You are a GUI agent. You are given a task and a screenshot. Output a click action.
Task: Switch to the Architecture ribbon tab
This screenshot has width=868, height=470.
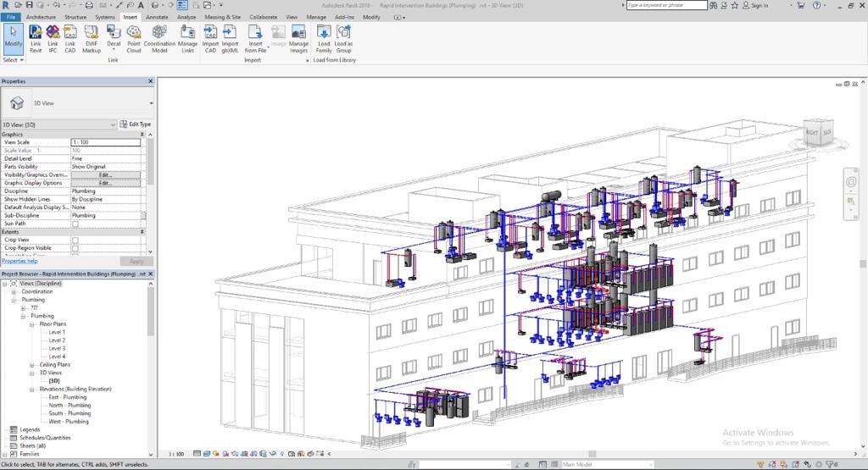(x=41, y=17)
